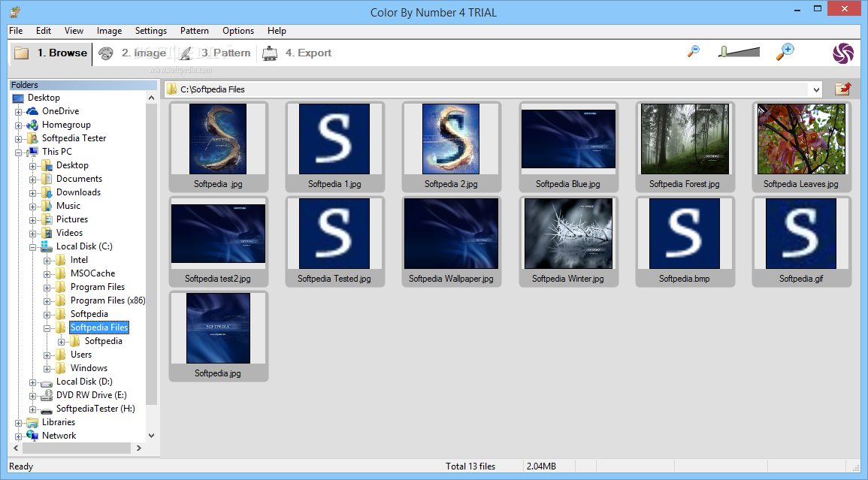Click the OneDrive cloud icon

pyautogui.click(x=32, y=111)
